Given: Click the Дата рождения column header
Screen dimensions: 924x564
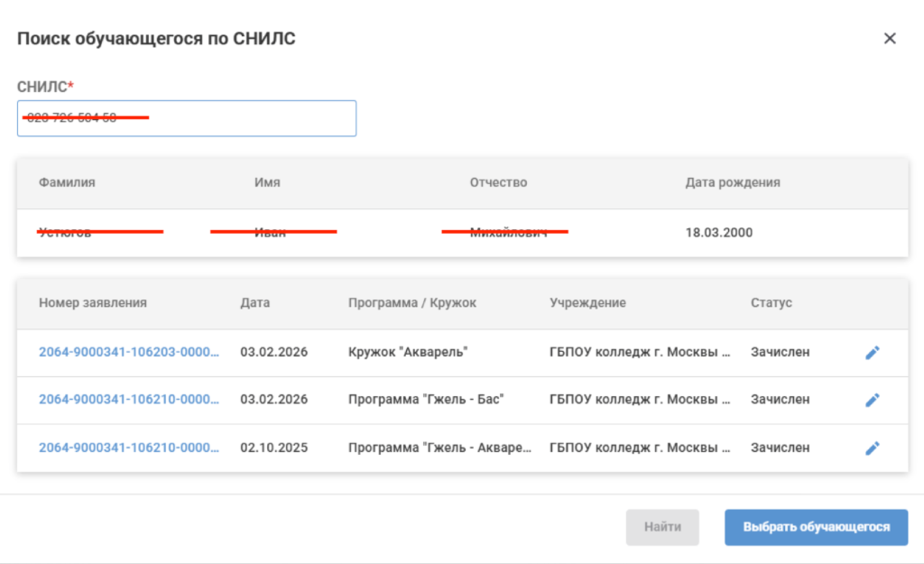Looking at the screenshot, I should pos(733,182).
